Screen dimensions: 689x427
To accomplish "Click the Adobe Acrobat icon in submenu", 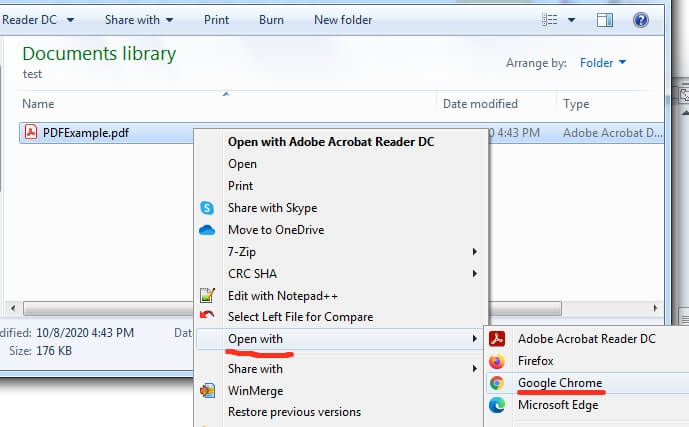I will [497, 339].
